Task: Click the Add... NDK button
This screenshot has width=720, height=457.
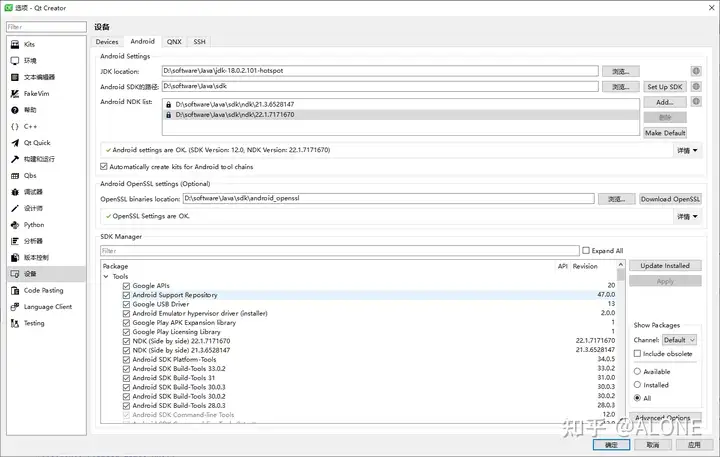Action: tap(665, 102)
